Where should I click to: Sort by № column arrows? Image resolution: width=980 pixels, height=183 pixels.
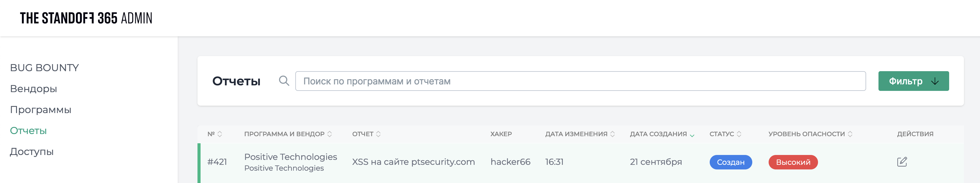point(219,134)
